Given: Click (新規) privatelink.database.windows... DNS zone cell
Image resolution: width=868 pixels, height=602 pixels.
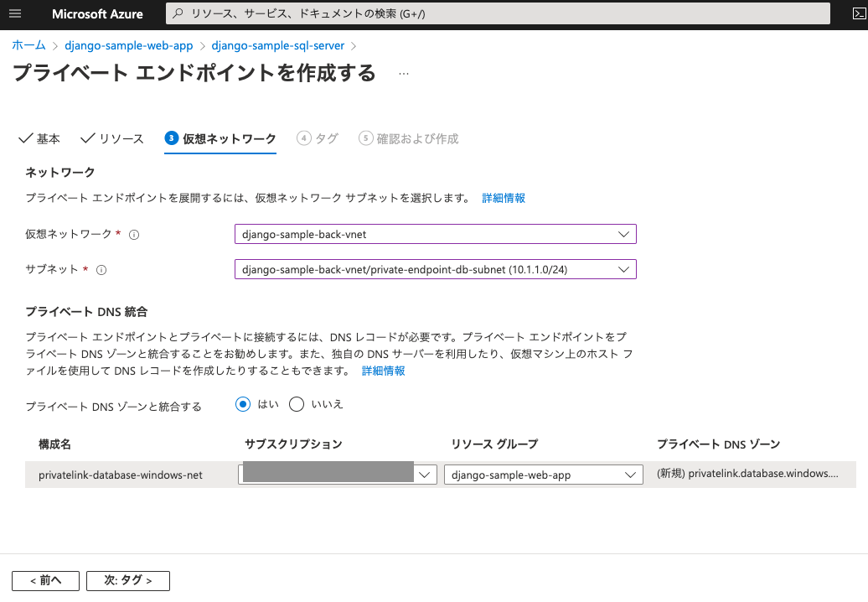Looking at the screenshot, I should 748,474.
